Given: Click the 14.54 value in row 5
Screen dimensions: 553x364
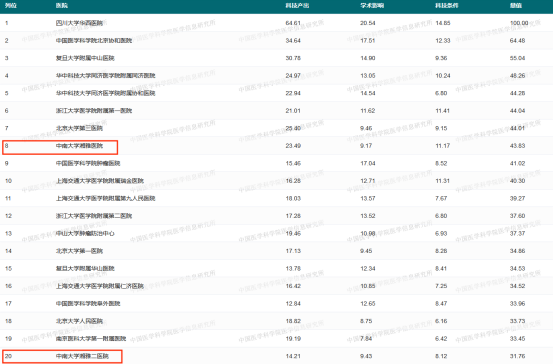Looking at the screenshot, I should coord(367,93).
